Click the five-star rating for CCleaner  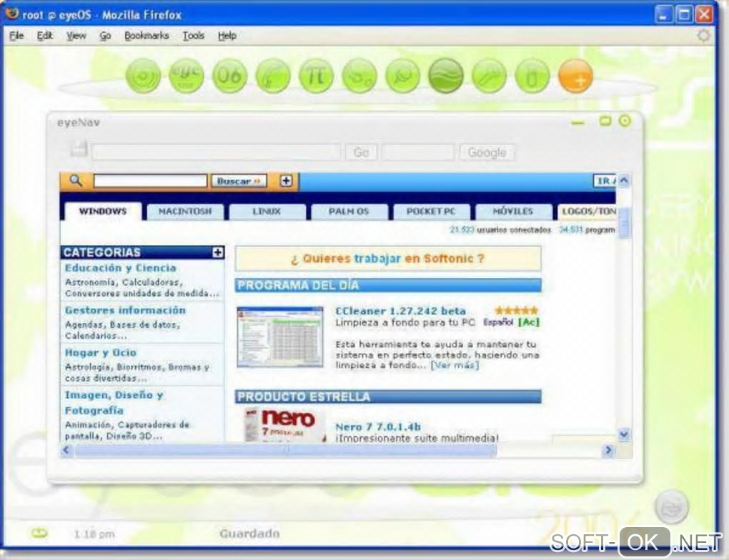point(516,310)
